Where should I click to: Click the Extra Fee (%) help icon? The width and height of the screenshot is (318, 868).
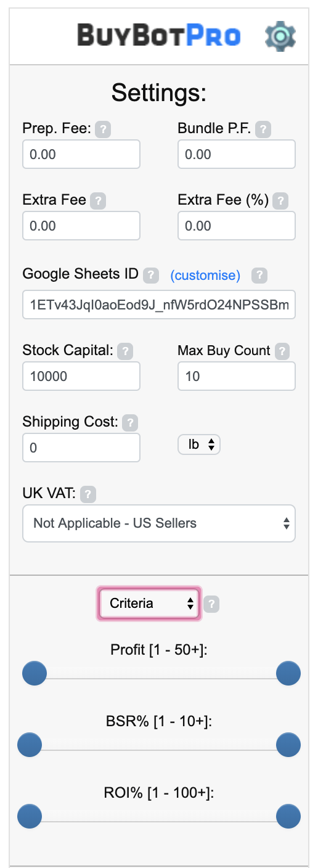click(280, 201)
